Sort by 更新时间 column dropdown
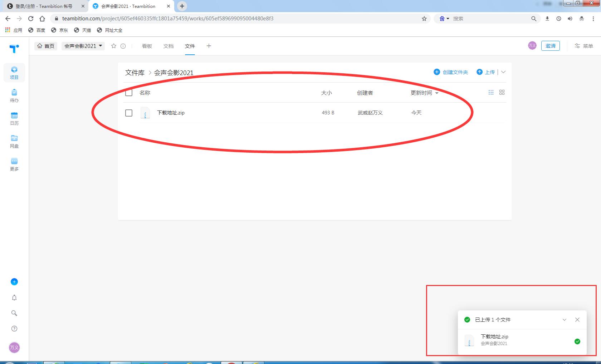601x364 pixels. 425,93
